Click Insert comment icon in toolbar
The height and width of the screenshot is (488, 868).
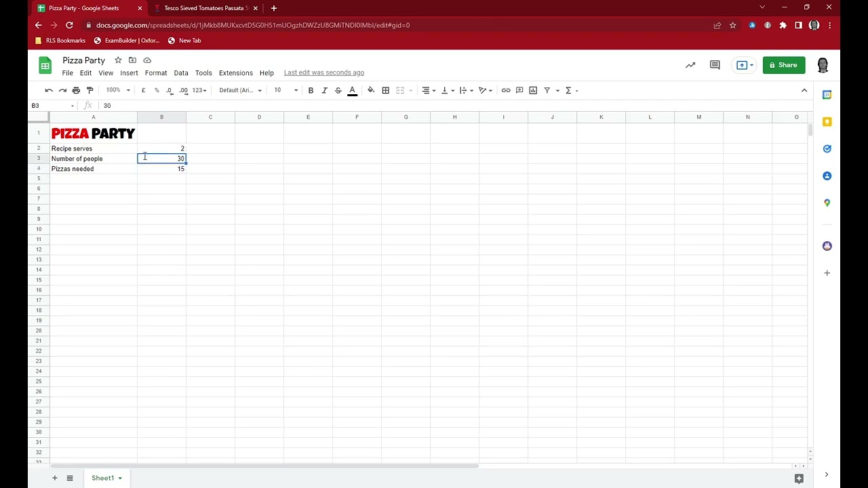(519, 90)
